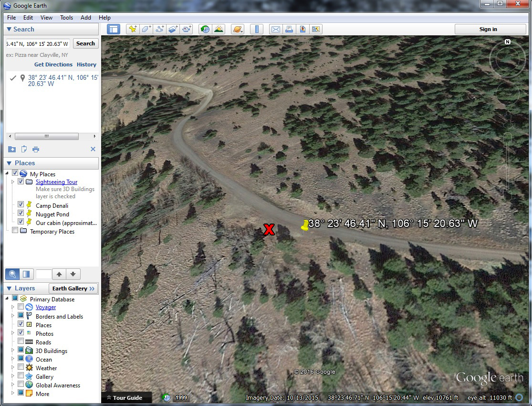Show sunlight across the landscape
This screenshot has height=406, width=532.
coord(219,29)
